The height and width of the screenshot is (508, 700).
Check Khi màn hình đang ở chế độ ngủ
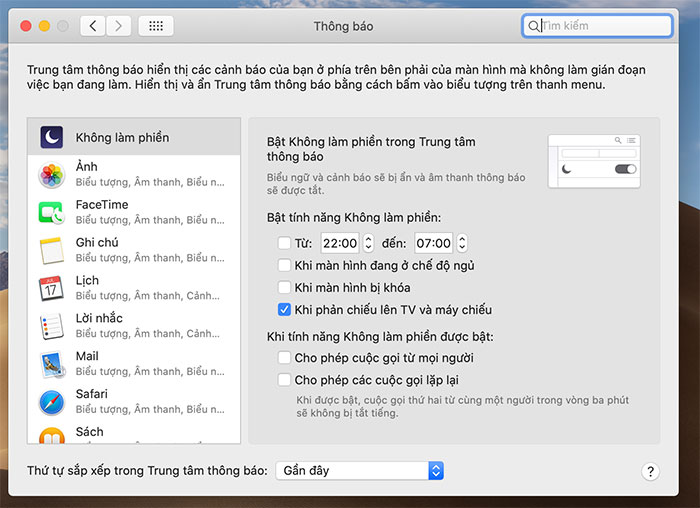click(x=284, y=265)
